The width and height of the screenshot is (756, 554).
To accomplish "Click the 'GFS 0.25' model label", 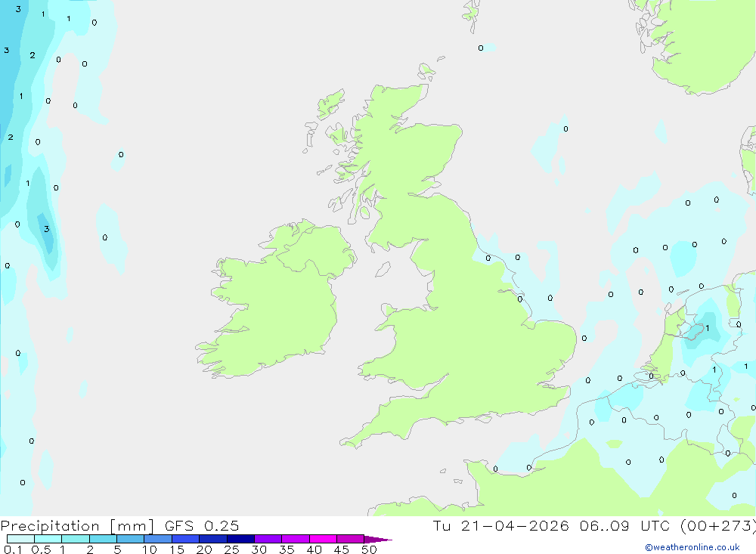I will (x=202, y=526).
